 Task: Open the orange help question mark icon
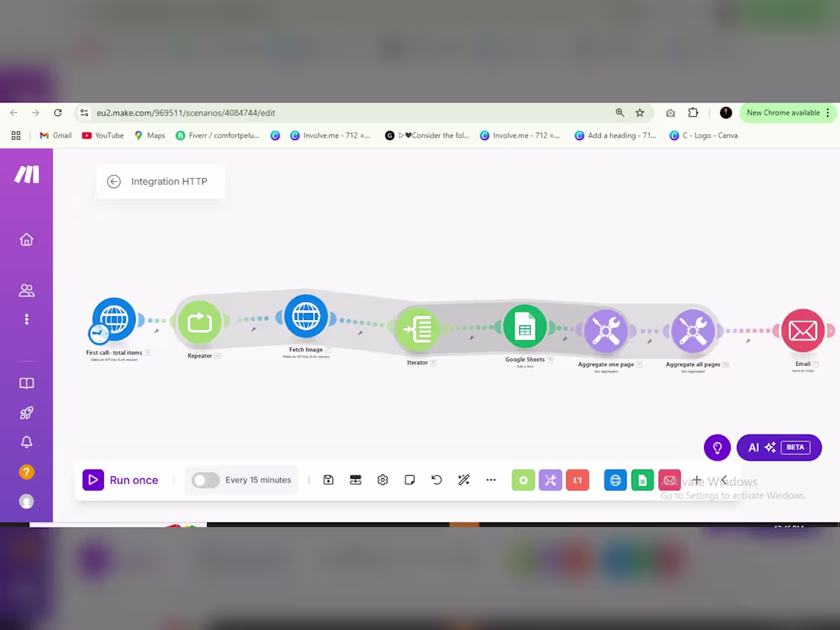[x=26, y=472]
